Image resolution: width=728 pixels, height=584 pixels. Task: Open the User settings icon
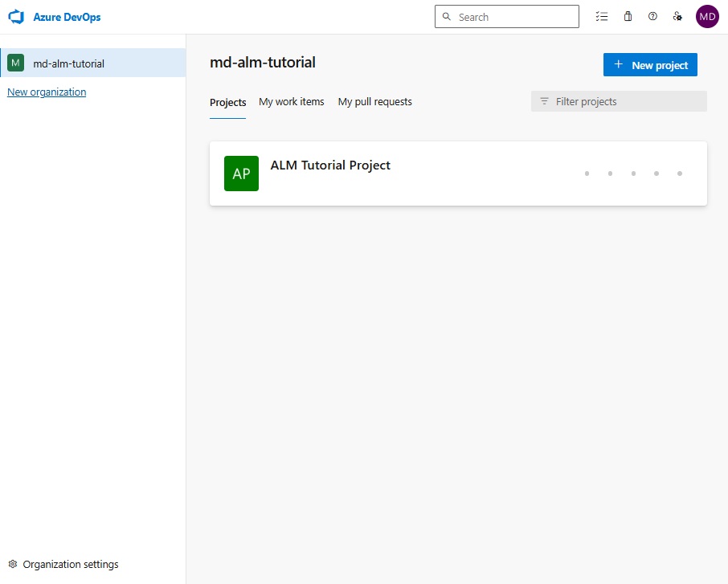(677, 17)
